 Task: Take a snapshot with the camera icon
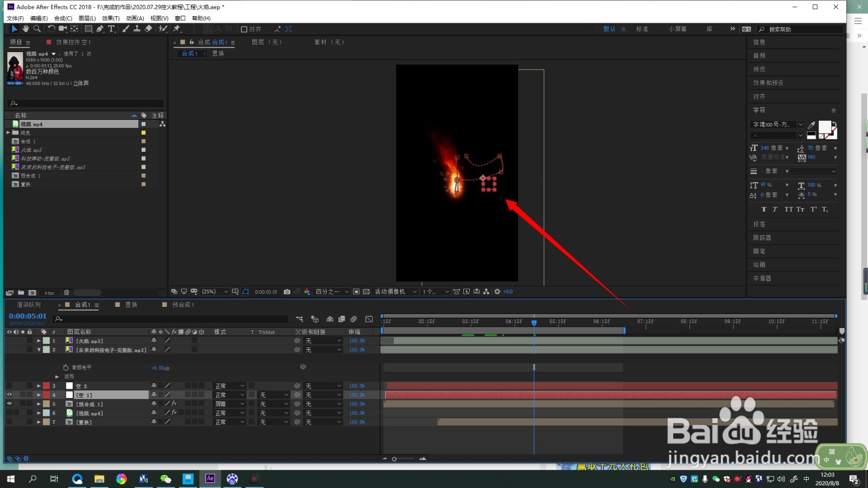pos(287,292)
